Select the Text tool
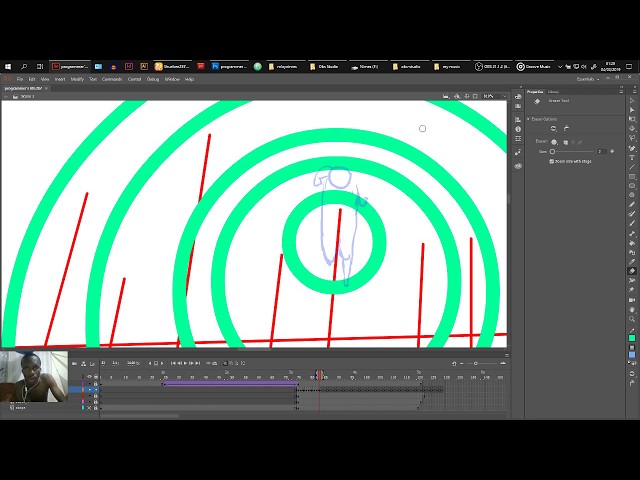 [x=632, y=158]
